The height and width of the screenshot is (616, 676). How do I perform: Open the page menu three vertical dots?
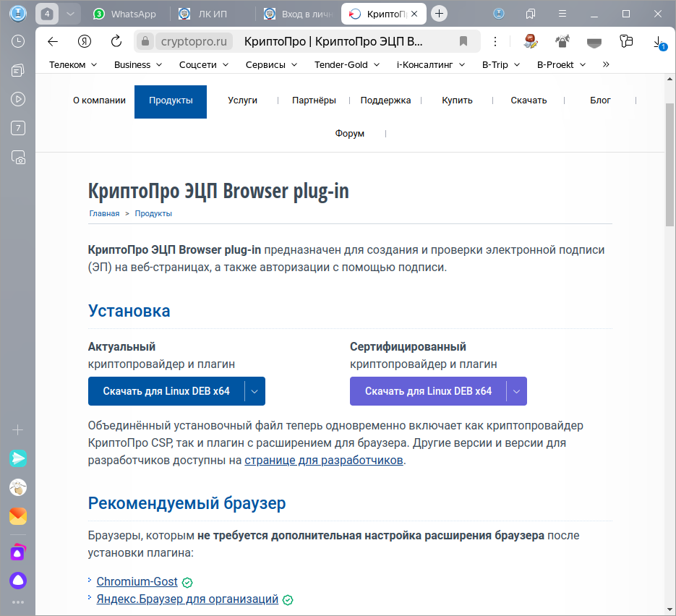coord(495,41)
